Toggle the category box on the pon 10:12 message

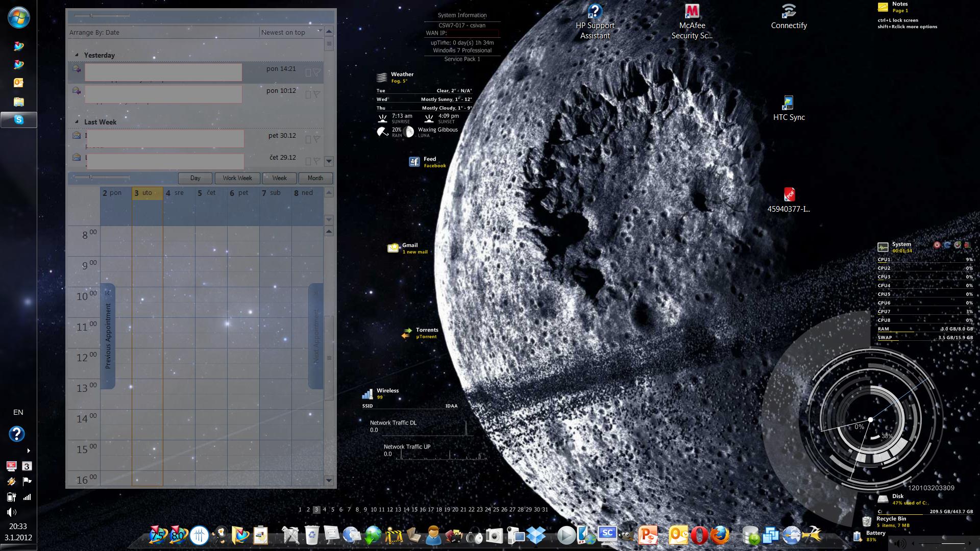coord(308,94)
